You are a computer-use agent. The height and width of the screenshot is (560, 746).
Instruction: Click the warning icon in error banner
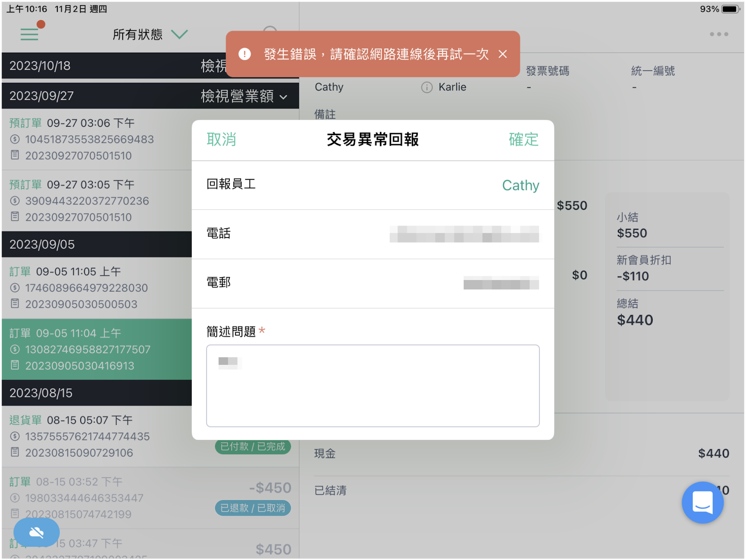tap(245, 54)
